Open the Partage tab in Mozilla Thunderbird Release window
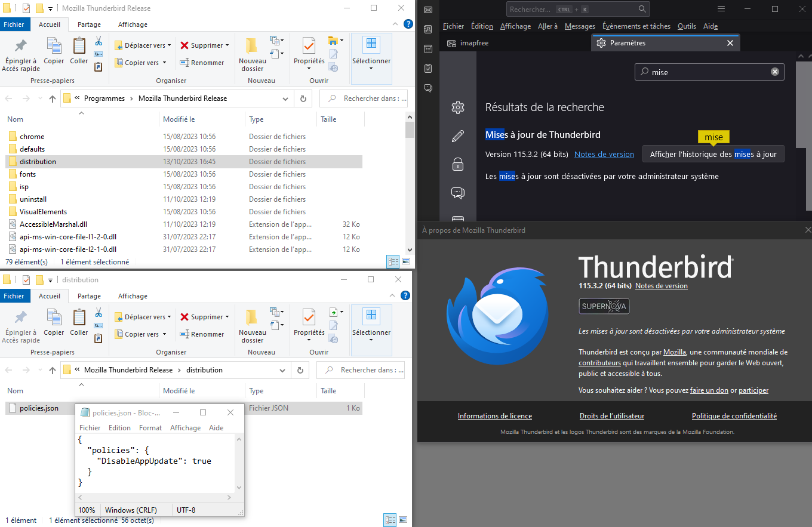 89,24
